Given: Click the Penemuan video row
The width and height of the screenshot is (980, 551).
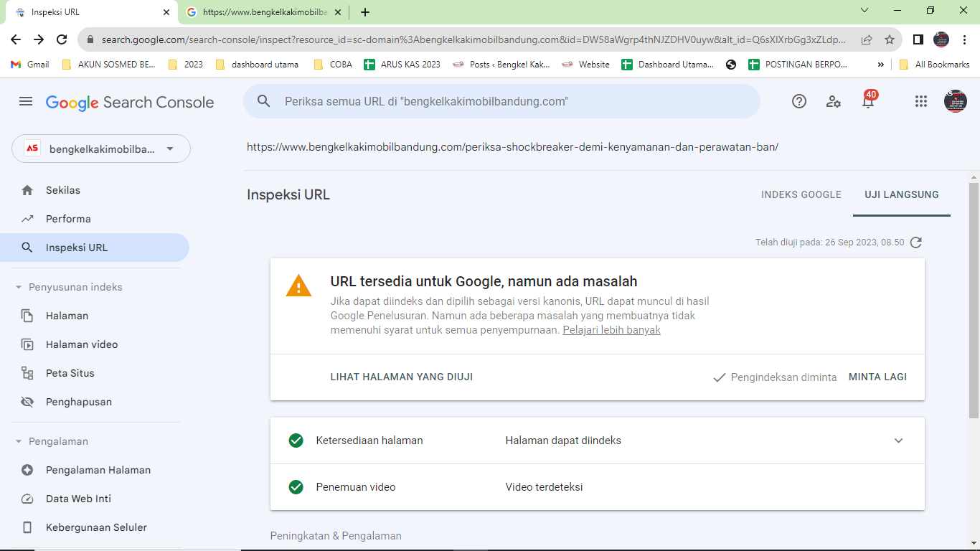Looking at the screenshot, I should (x=598, y=487).
